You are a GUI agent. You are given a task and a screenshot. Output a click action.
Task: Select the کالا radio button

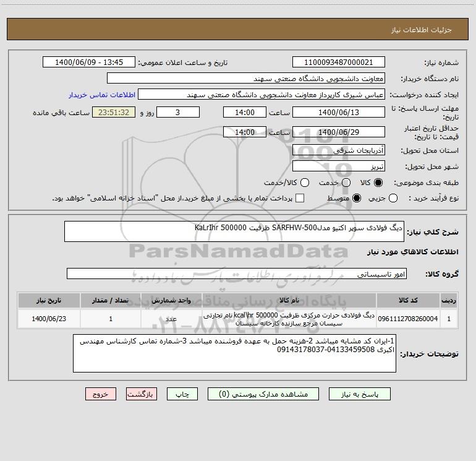point(378,183)
